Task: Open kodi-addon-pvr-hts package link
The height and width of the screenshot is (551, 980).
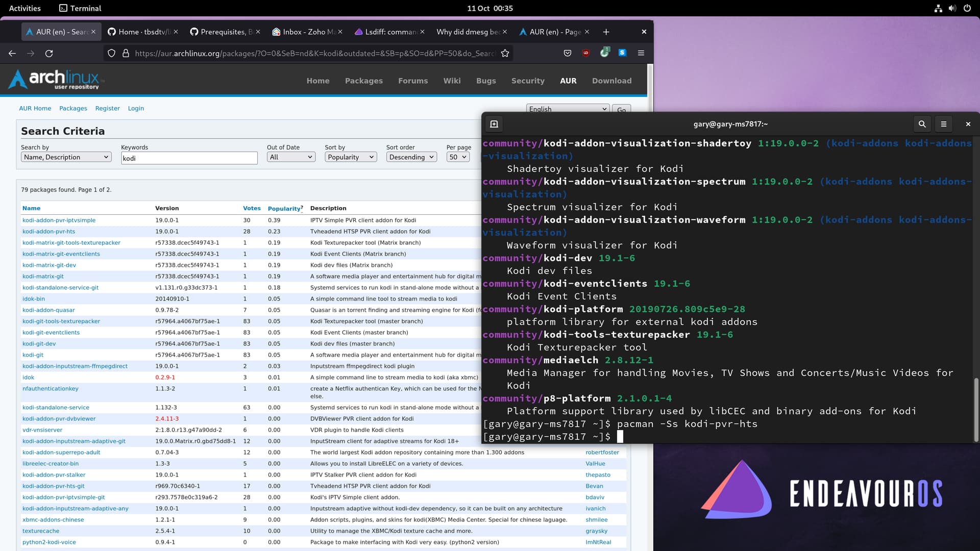Action: (48, 231)
